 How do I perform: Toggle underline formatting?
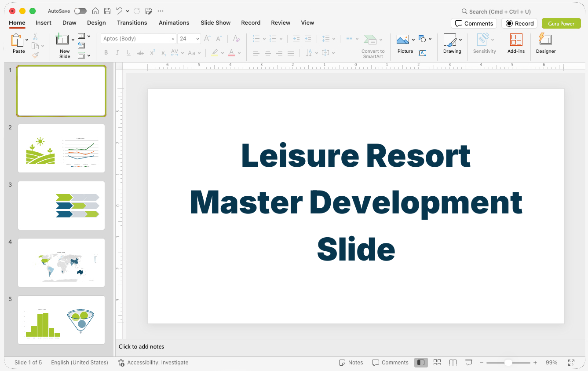point(129,53)
